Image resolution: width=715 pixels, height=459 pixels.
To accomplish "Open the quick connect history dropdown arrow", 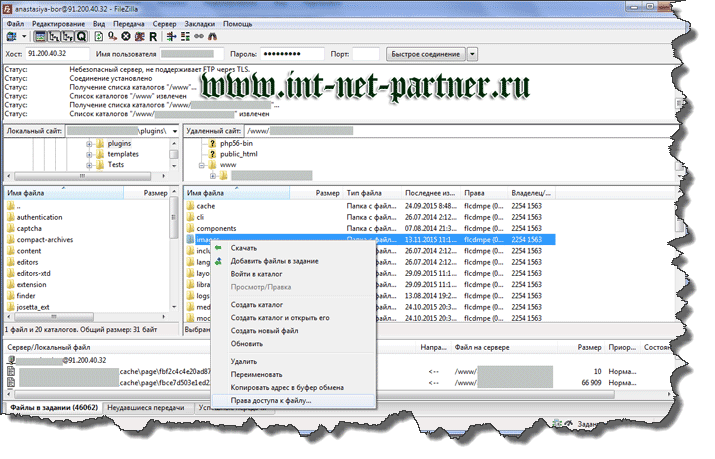I will click(472, 54).
